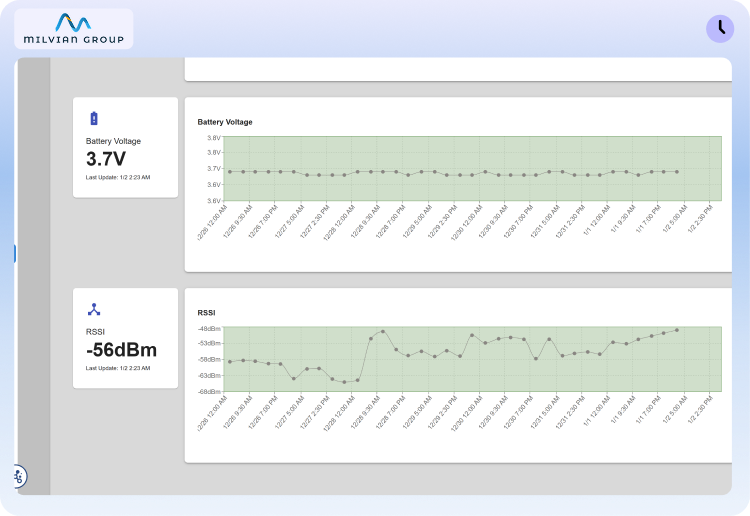The image size is (750, 516).
Task: Select the 3.7V battery voltage value
Action: 106,159
